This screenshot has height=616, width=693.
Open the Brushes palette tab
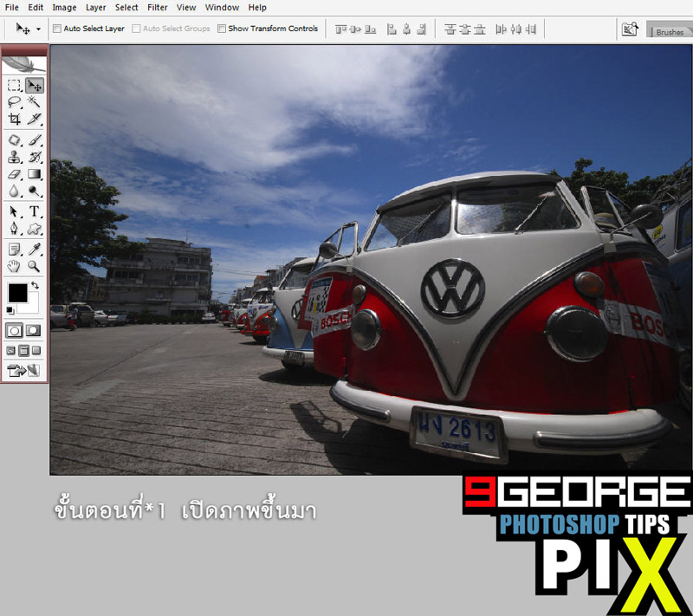tap(670, 32)
